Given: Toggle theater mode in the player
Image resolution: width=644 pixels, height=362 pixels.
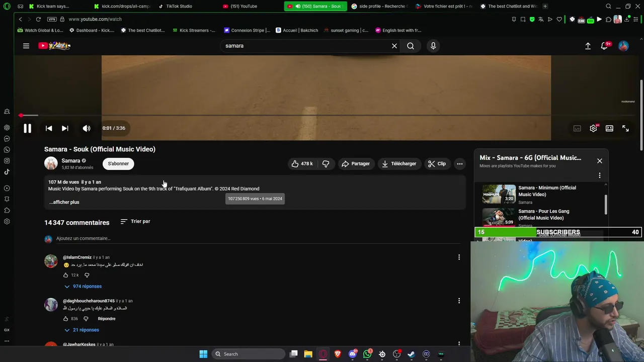Looking at the screenshot, I should click(x=609, y=128).
